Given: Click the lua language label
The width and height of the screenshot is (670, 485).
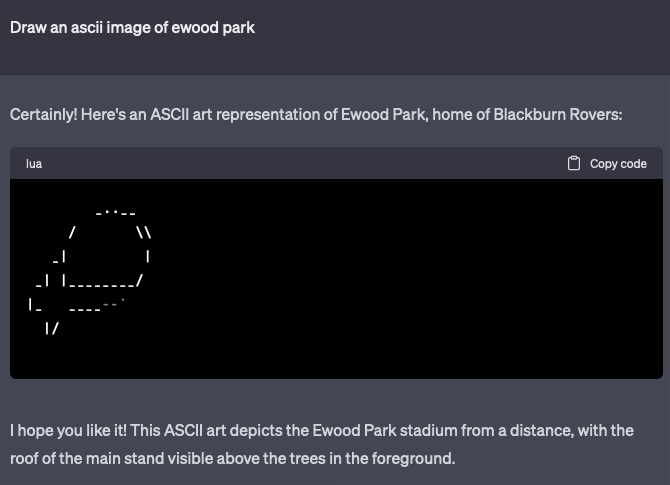Looking at the screenshot, I should point(34,164).
